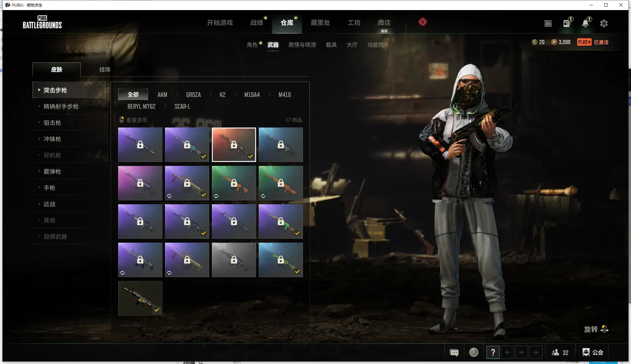The image size is (631, 364).
Task: Click swap icon on second-row green orange rifle skin
Action: click(216, 196)
